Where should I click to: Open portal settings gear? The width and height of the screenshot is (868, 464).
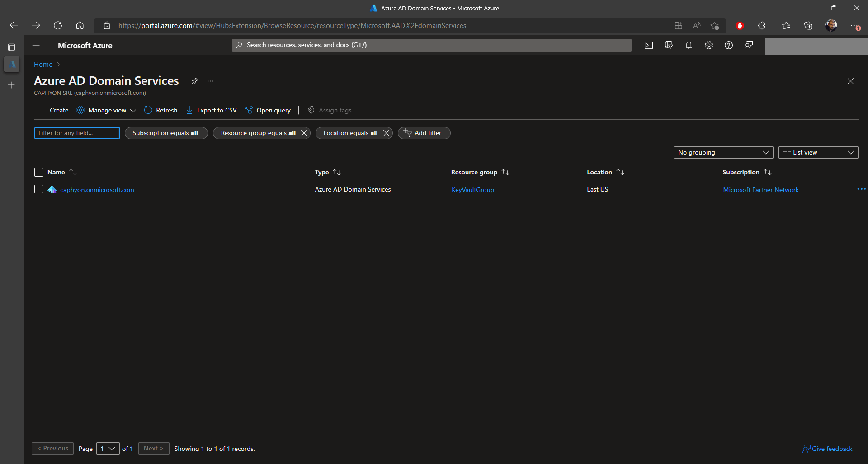(708, 45)
